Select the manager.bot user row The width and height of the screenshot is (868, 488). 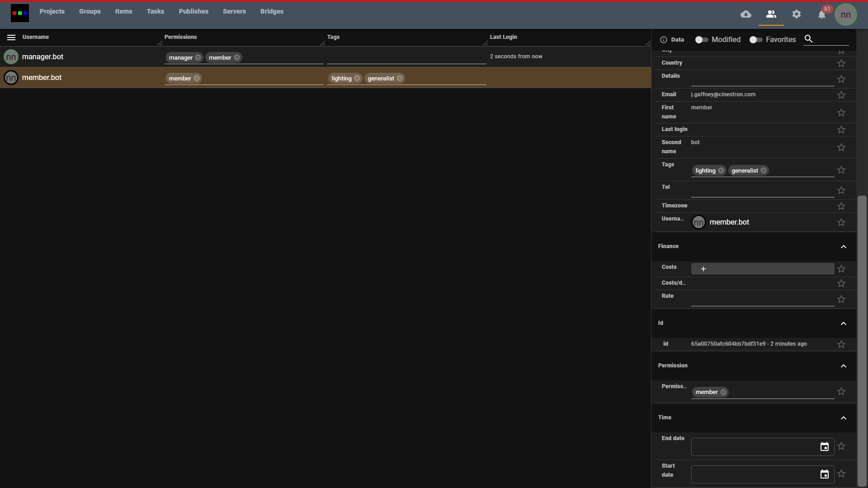[x=43, y=57]
